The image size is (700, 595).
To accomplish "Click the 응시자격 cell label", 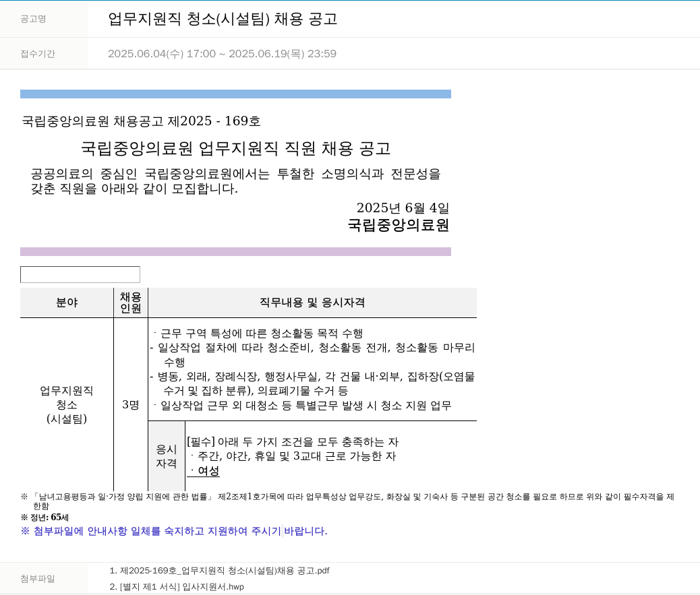I will 166,456.
